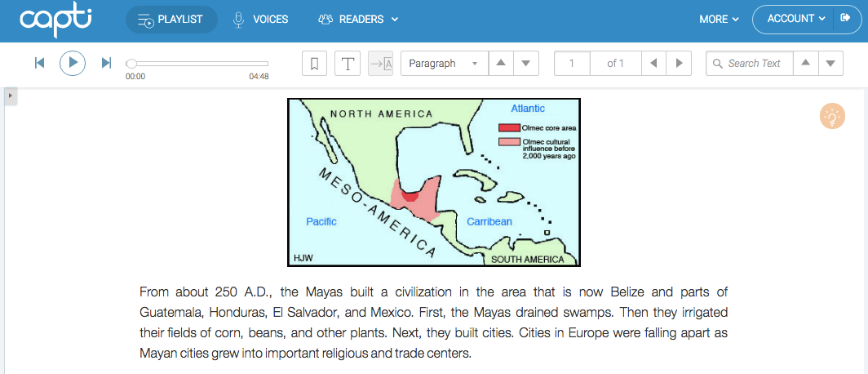This screenshot has height=374, width=868.
Task: Go to next paragraph with down arrow
Action: [x=526, y=63]
